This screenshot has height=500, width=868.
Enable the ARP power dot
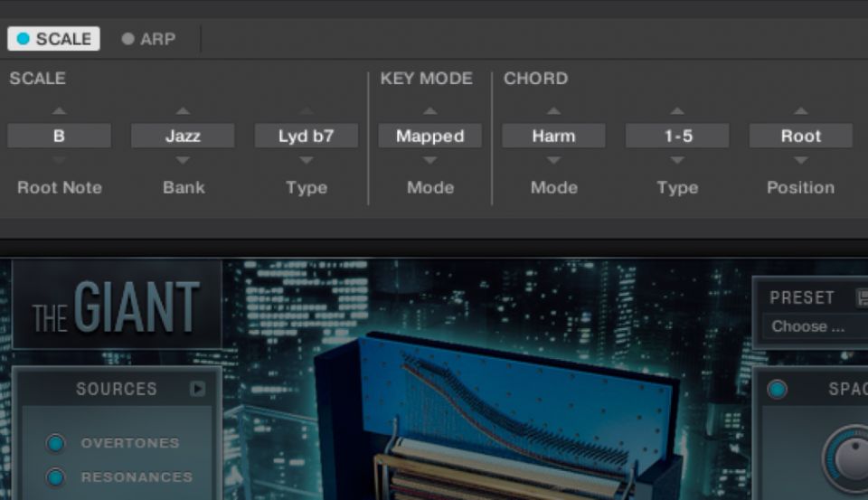click(x=127, y=39)
